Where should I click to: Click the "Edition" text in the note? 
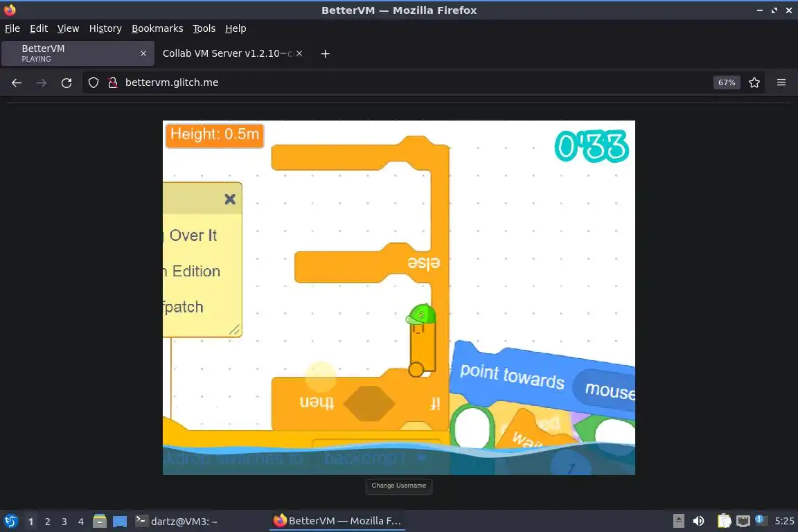click(x=196, y=271)
